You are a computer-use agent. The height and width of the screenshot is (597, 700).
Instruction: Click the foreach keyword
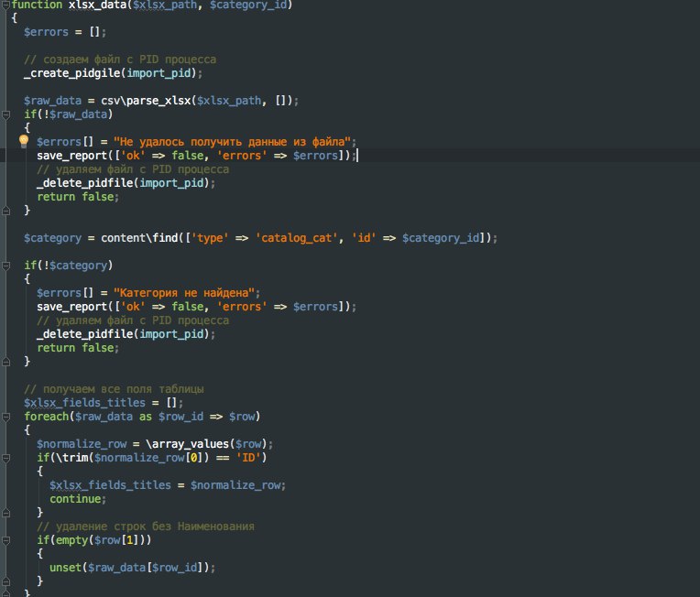point(47,417)
